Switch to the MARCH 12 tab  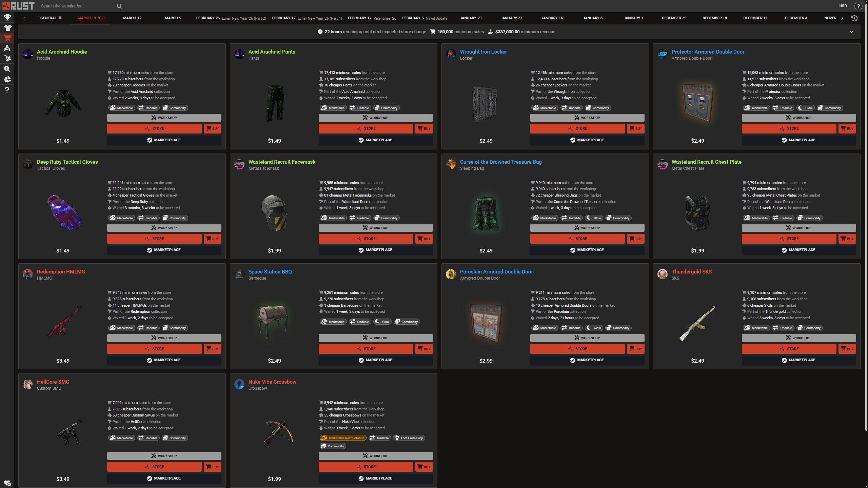coord(132,18)
